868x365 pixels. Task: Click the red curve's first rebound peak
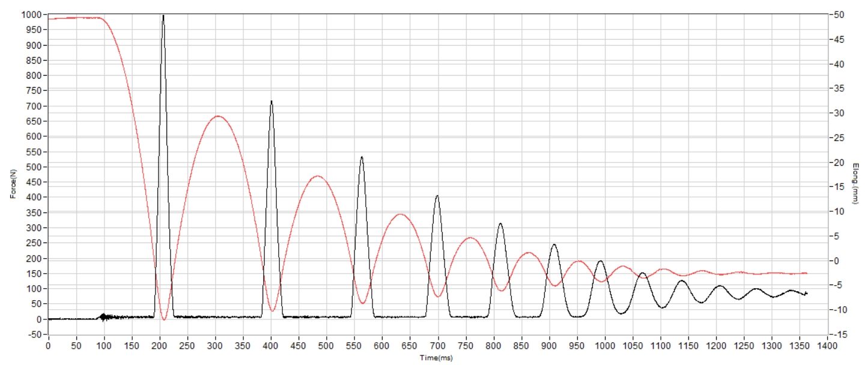click(218, 116)
